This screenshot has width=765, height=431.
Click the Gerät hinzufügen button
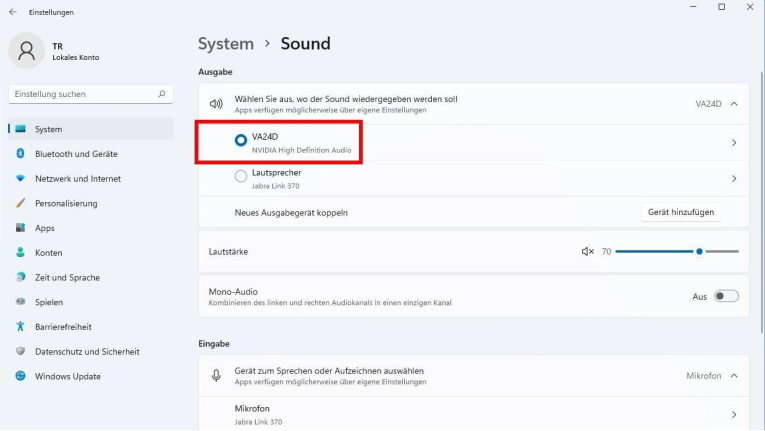681,212
